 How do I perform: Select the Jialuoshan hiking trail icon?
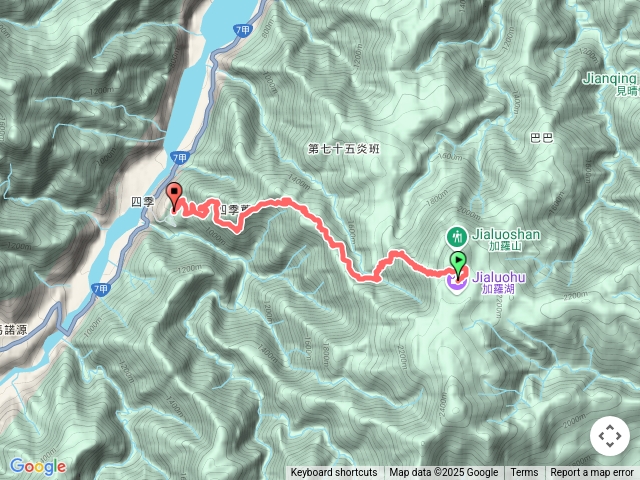[457, 237]
